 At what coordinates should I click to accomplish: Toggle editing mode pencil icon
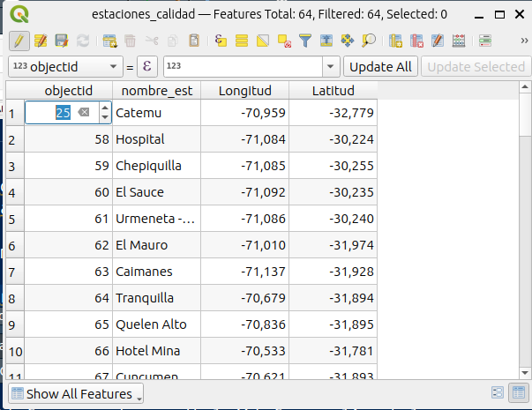(19, 41)
